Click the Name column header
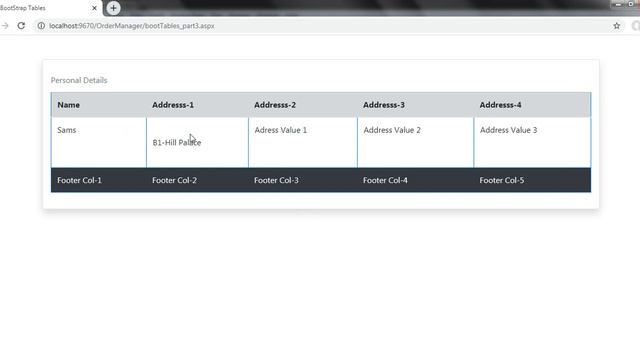Viewport: 640px width, 360px height. click(99, 105)
